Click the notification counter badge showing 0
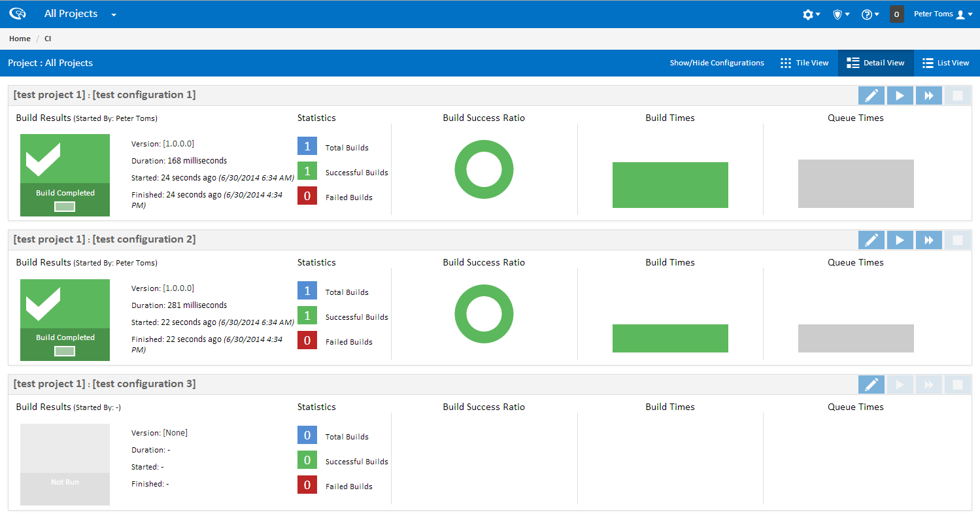The image size is (980, 514). 897,14
